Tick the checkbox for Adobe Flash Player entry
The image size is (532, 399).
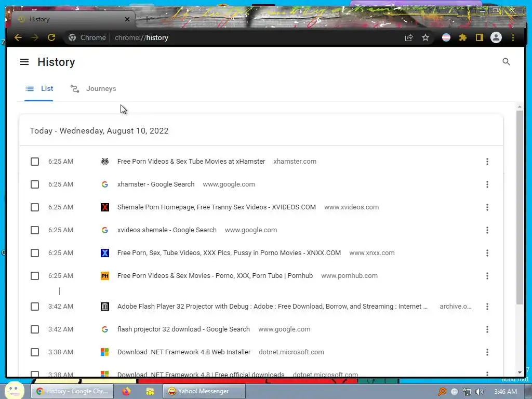click(35, 307)
